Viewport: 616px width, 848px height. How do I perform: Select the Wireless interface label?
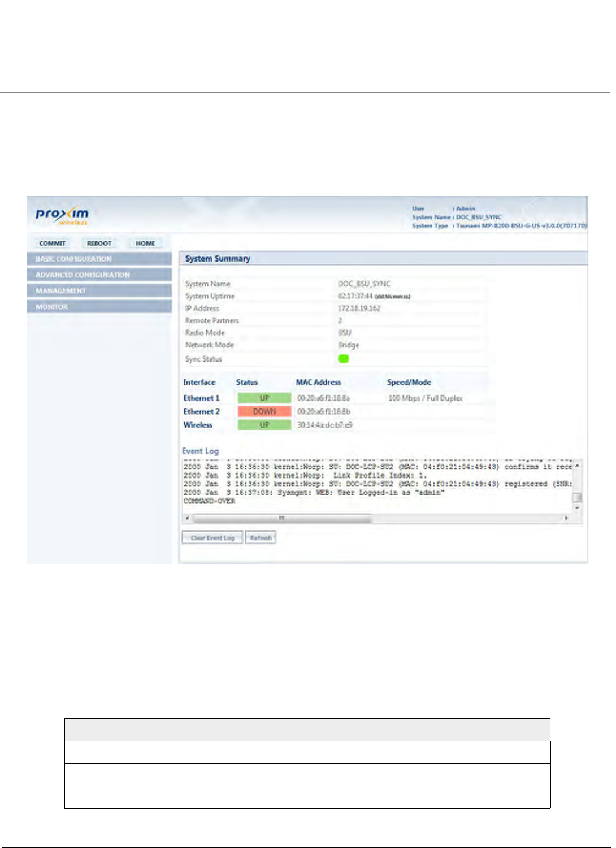(198, 425)
